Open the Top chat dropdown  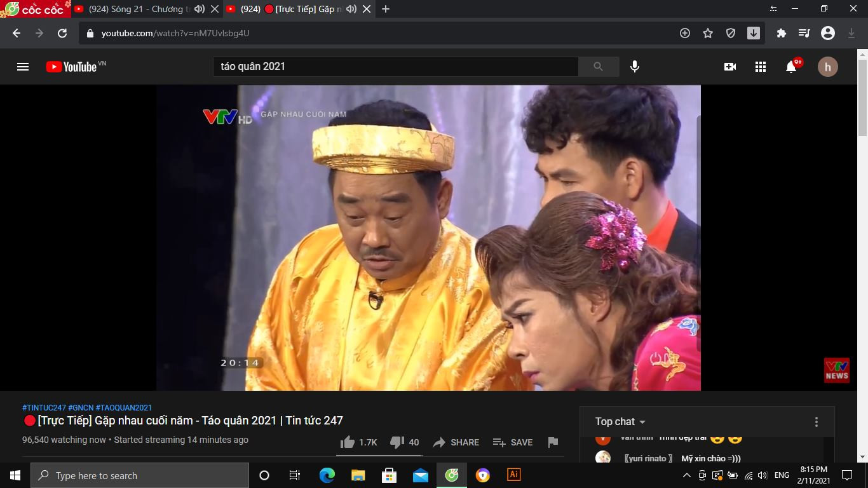coord(619,421)
